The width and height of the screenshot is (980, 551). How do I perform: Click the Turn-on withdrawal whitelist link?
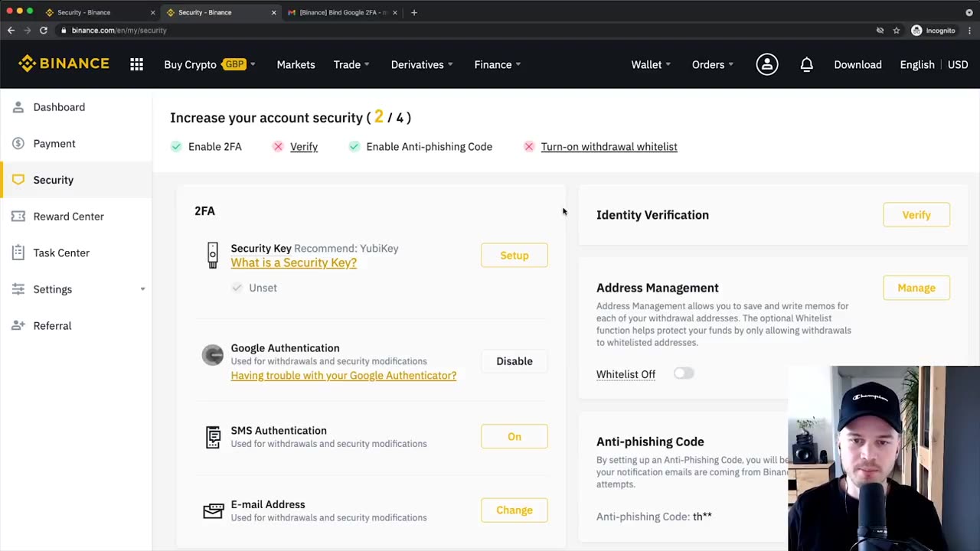(x=609, y=147)
